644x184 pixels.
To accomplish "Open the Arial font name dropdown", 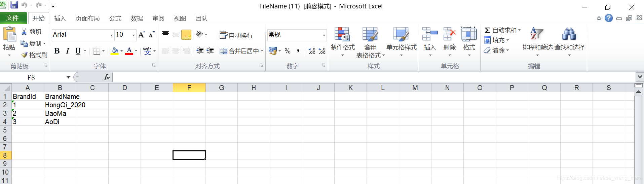I will point(112,35).
